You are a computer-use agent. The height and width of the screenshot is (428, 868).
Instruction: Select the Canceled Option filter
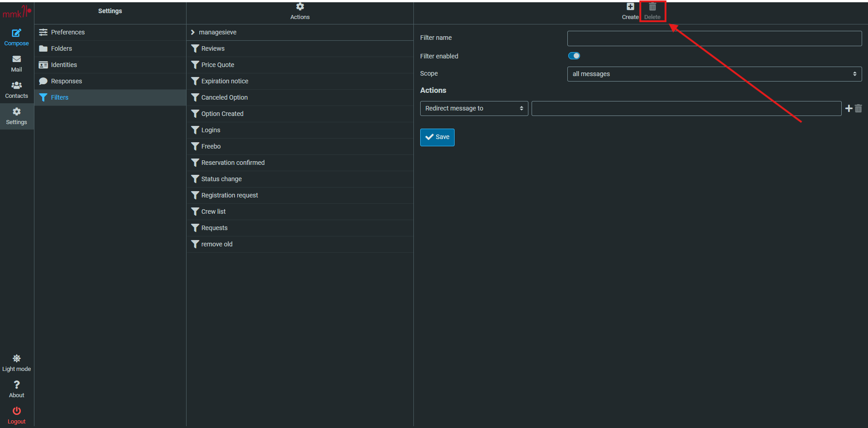[x=300, y=97]
